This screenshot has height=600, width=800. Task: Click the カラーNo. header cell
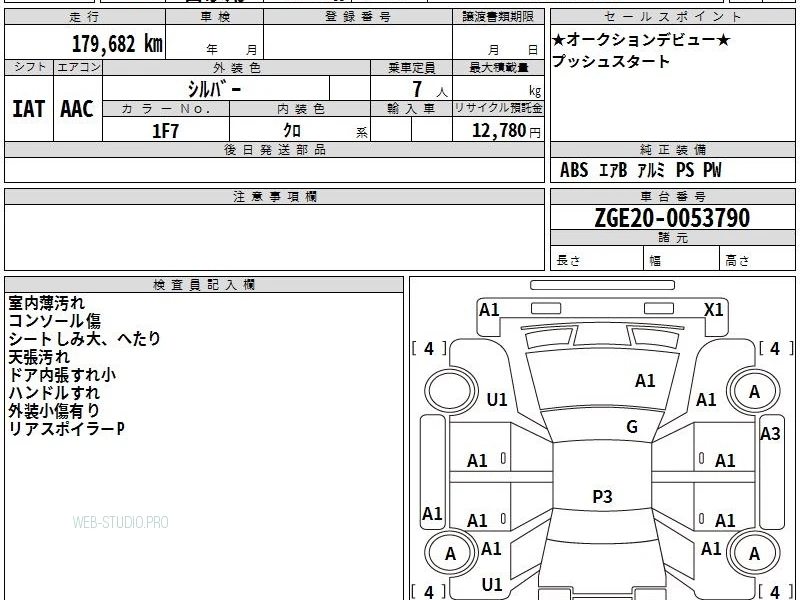166,109
